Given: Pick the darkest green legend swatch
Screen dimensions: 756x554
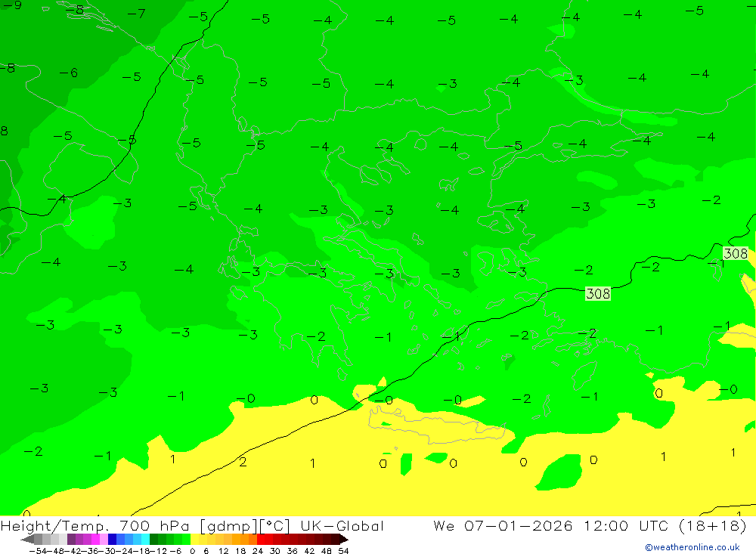Looking at the screenshot, I should 153,540.
